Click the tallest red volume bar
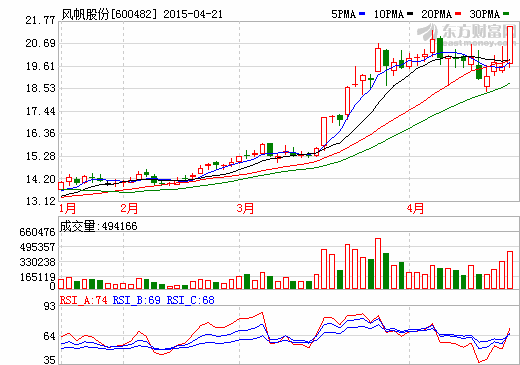This screenshot has width=520, height=365. pos(378,263)
